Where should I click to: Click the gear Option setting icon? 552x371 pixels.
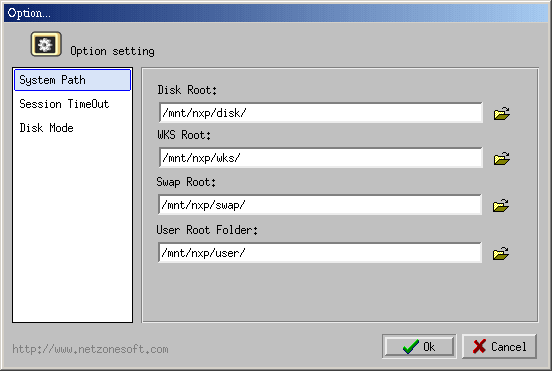pos(46,44)
